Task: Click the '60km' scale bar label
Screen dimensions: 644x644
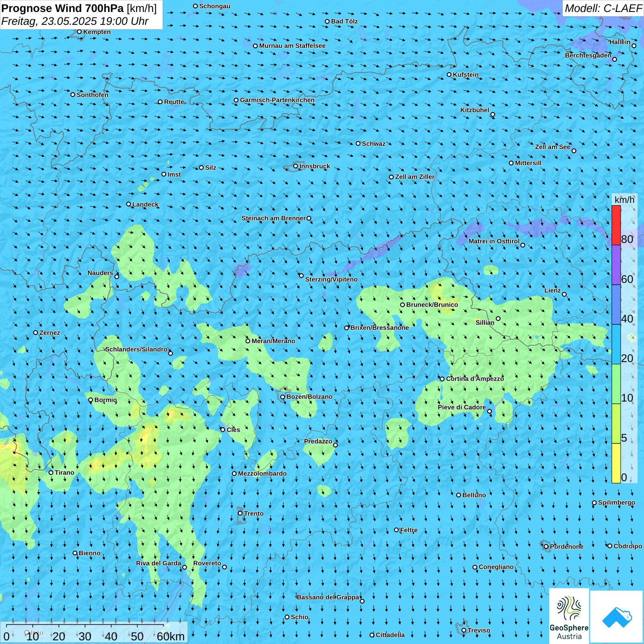Action: click(x=171, y=636)
